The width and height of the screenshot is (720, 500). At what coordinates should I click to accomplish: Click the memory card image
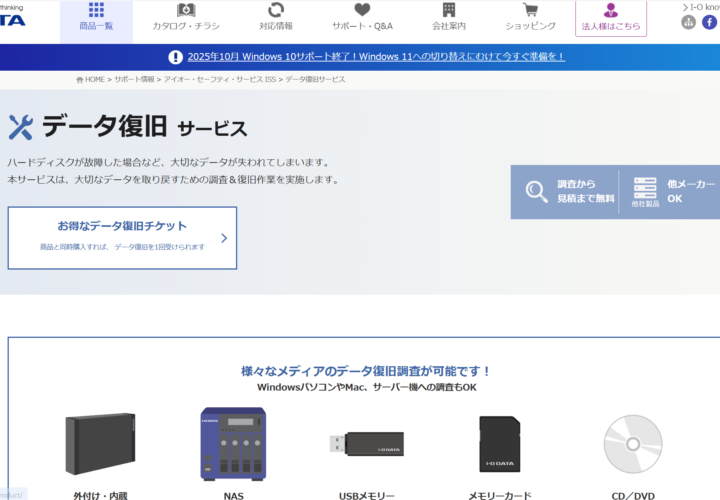pyautogui.click(x=500, y=444)
